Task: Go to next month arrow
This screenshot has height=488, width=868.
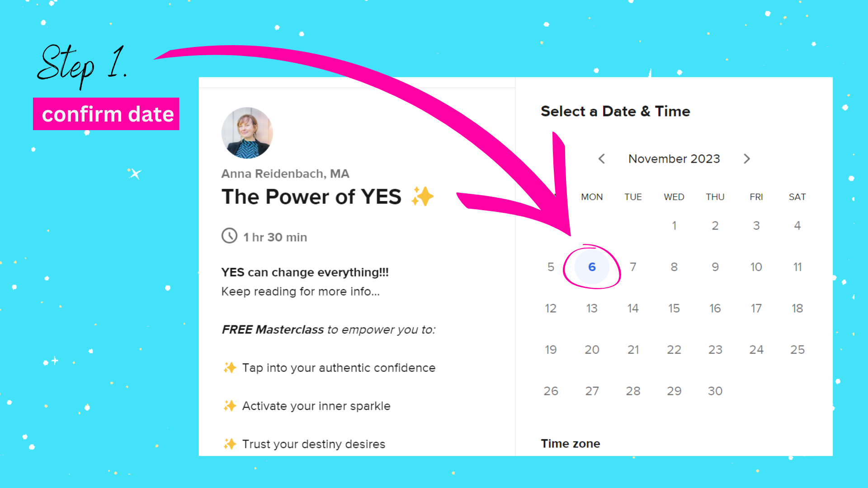Action: pos(747,159)
